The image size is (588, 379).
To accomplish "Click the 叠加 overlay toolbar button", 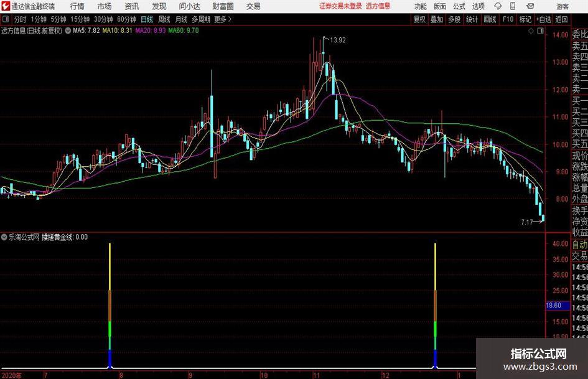I will 437,19.
